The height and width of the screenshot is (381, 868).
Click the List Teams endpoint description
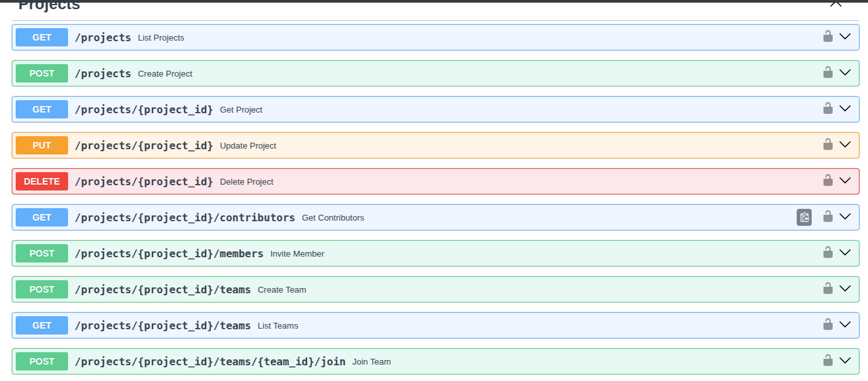pos(278,326)
